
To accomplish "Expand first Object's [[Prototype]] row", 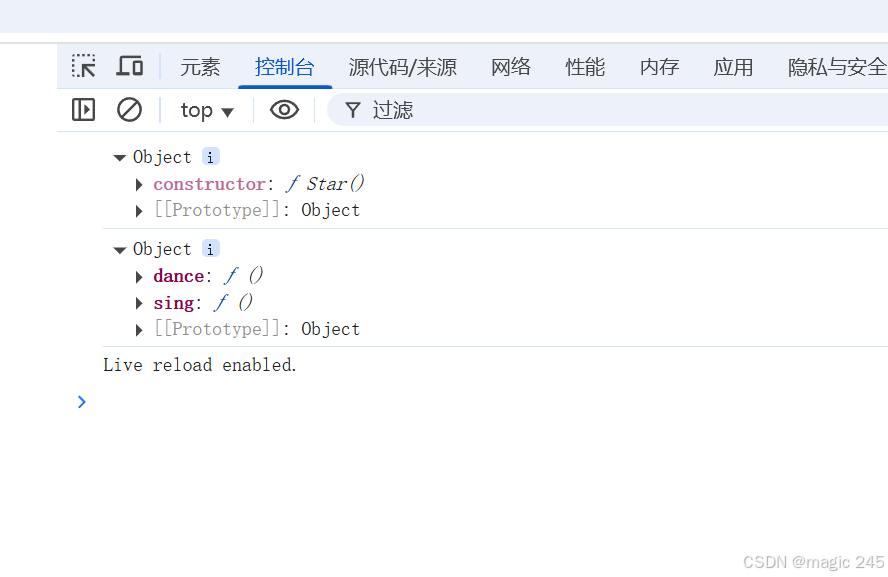I will (x=139, y=211).
